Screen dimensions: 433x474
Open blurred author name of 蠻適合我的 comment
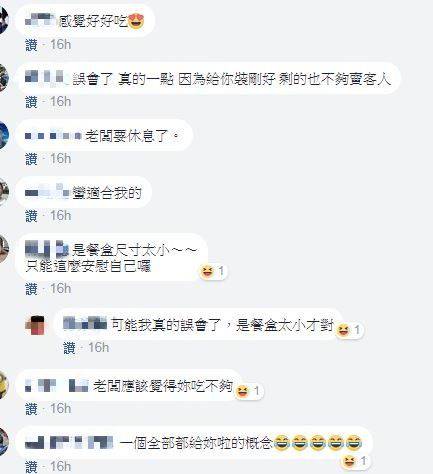pyautogui.click(x=48, y=192)
